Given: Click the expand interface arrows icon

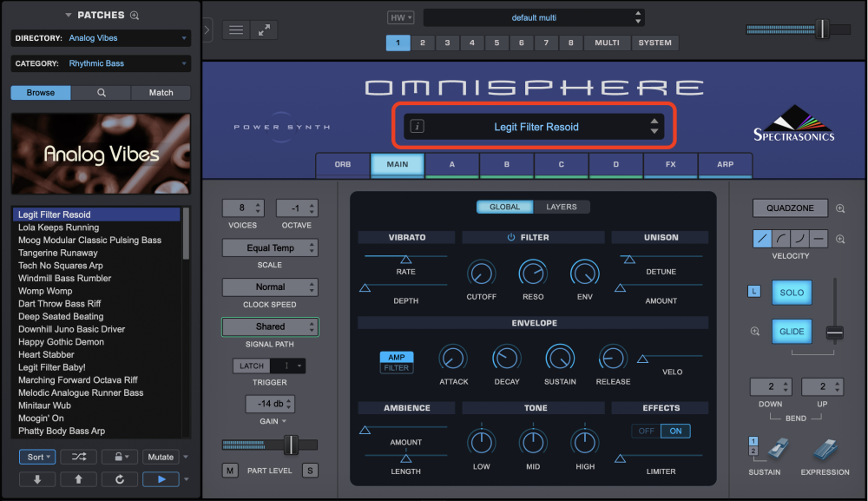Looking at the screenshot, I should click(x=264, y=30).
